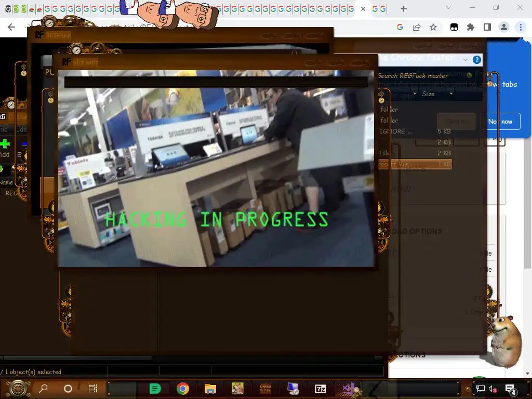This screenshot has height=399, width=532.
Task: Click the Google icon in the address bar
Action: (x=400, y=27)
